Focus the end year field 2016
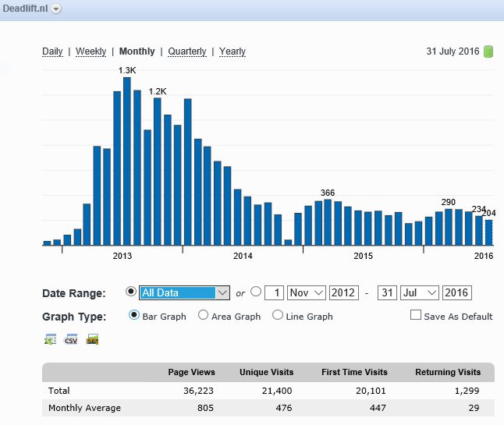 coord(456,292)
